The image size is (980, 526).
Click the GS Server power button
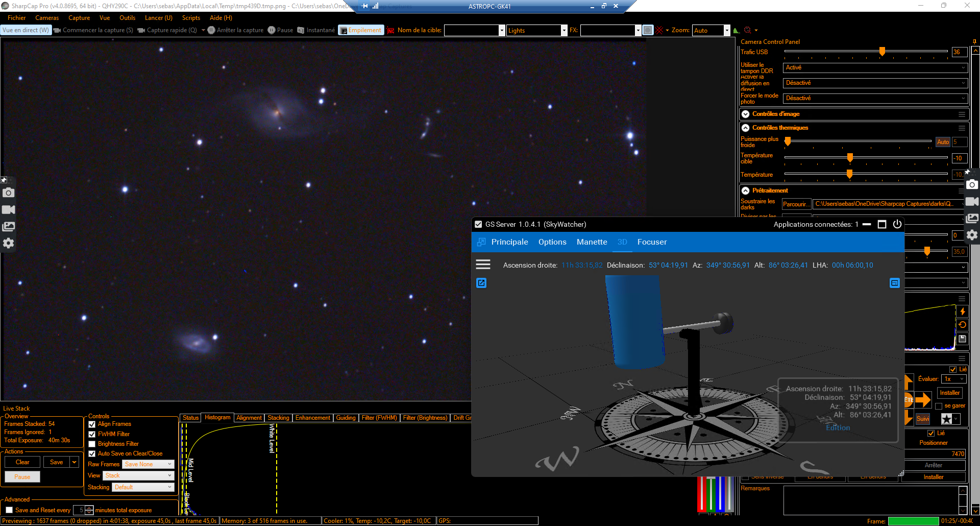pos(897,224)
